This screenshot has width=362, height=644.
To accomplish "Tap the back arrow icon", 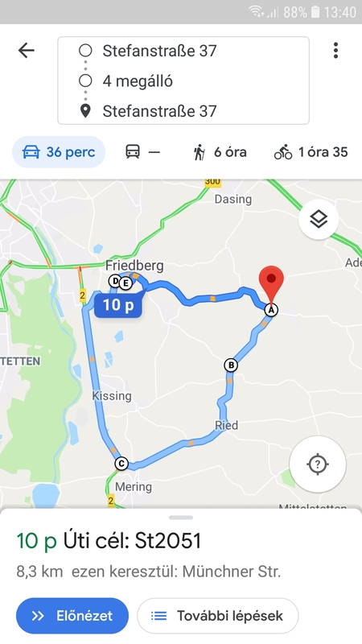I will click(27, 51).
